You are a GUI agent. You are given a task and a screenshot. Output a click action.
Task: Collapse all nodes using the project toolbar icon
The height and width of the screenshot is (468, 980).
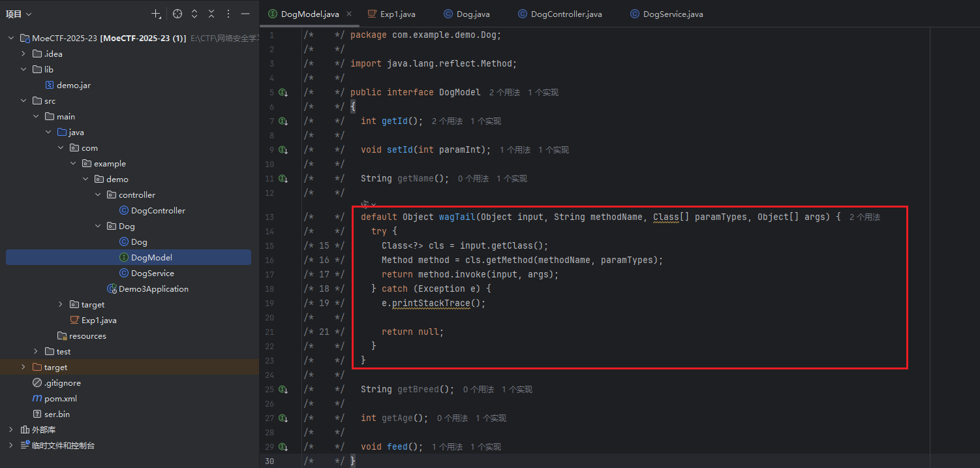211,14
